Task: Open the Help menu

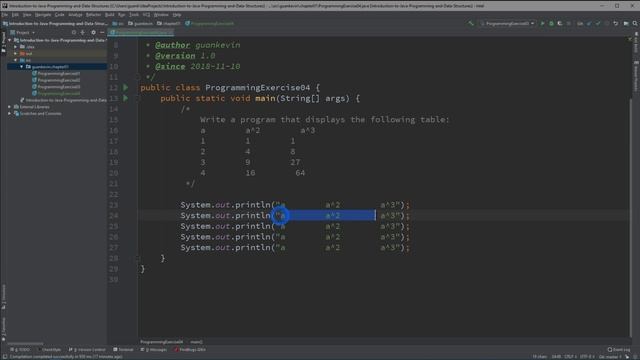Action: (x=177, y=15)
